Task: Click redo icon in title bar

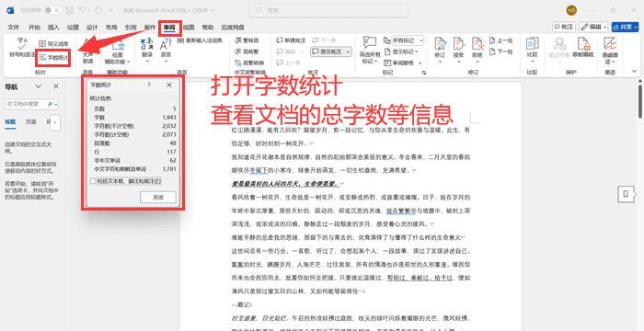Action: pyautogui.click(x=98, y=10)
